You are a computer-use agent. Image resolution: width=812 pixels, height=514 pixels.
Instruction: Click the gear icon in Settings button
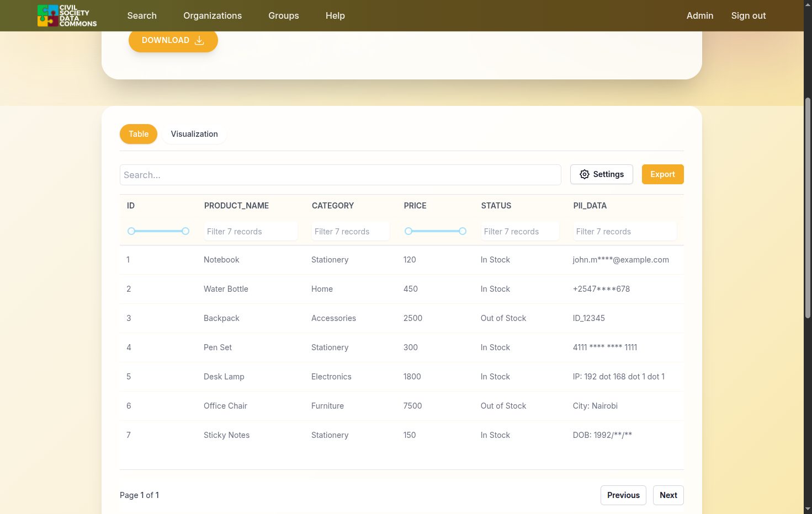(x=585, y=174)
